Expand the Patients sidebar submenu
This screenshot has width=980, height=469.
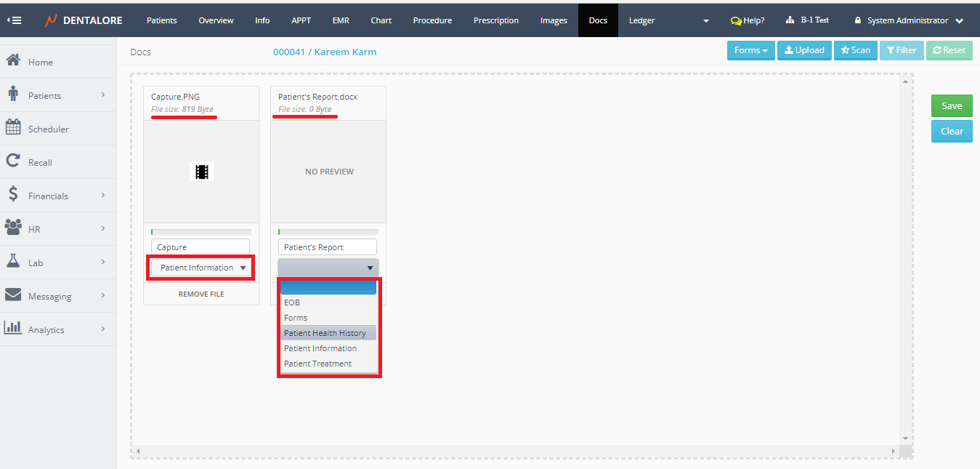point(102,95)
